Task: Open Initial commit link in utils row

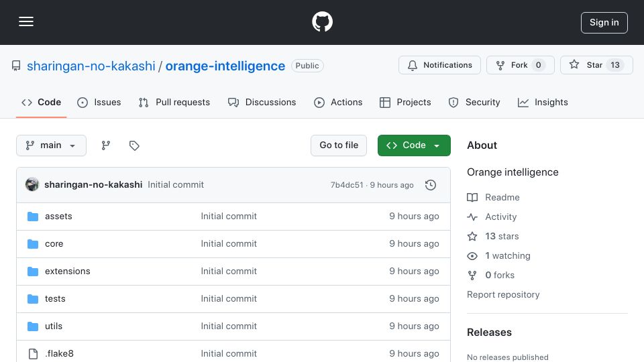Action: (229, 326)
